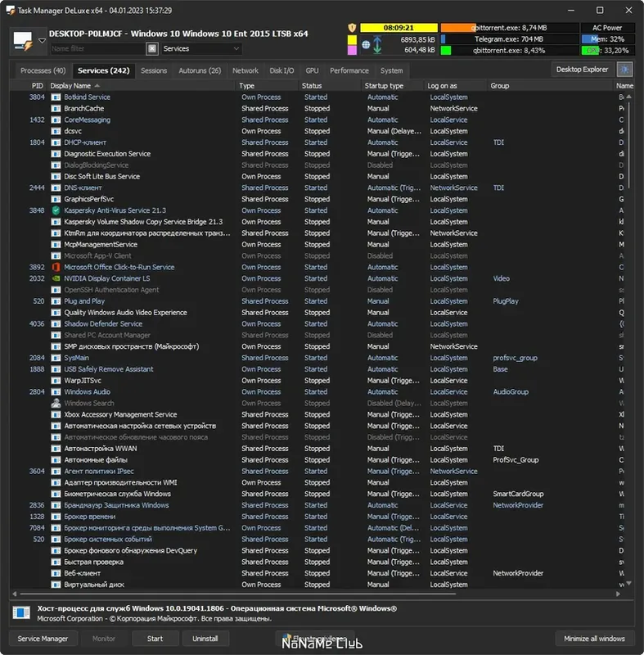Click horizontal scrollbar right arrow
The image size is (644, 655).
[618, 594]
